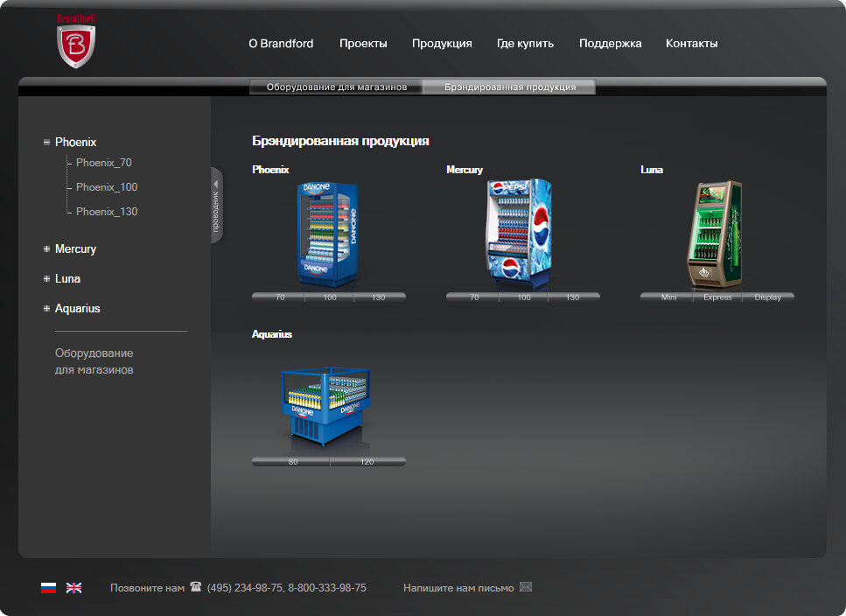Click phone number (495) 234-98-75
The image size is (846, 616).
coord(244,588)
